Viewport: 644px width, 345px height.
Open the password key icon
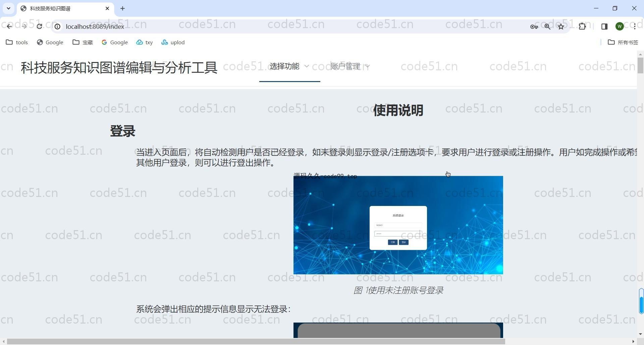click(x=534, y=26)
